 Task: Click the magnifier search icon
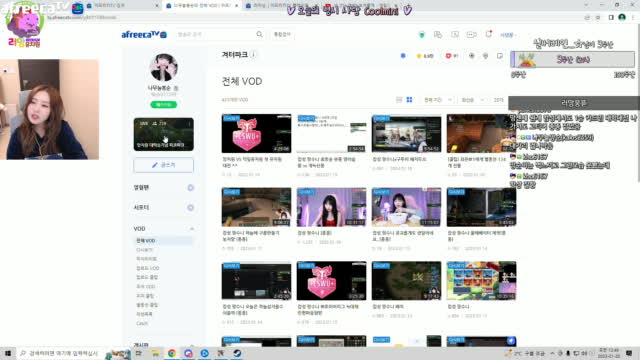pos(259,34)
